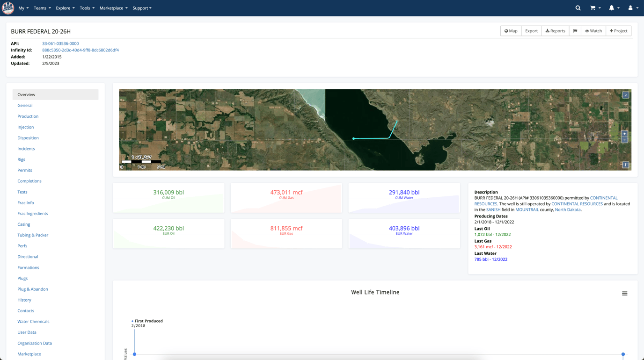Visit the CONTINENTAL RESOURCES operator link
This screenshot has width=644, height=360.
(x=577, y=203)
